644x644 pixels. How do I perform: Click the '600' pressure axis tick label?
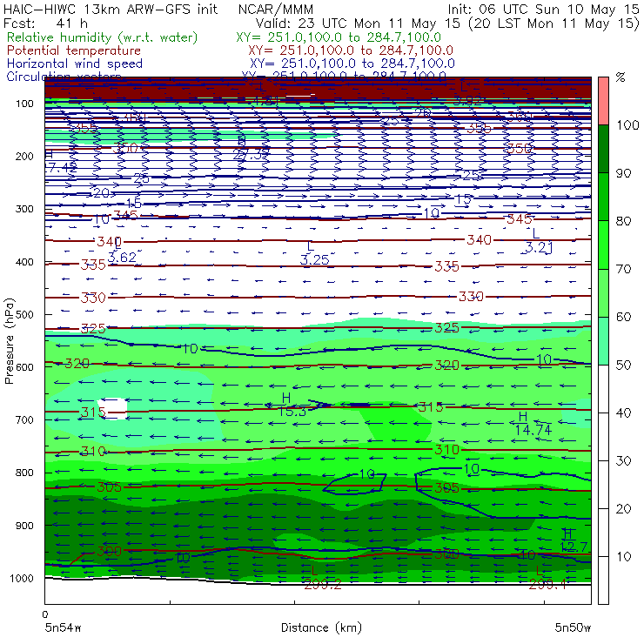click(24, 366)
